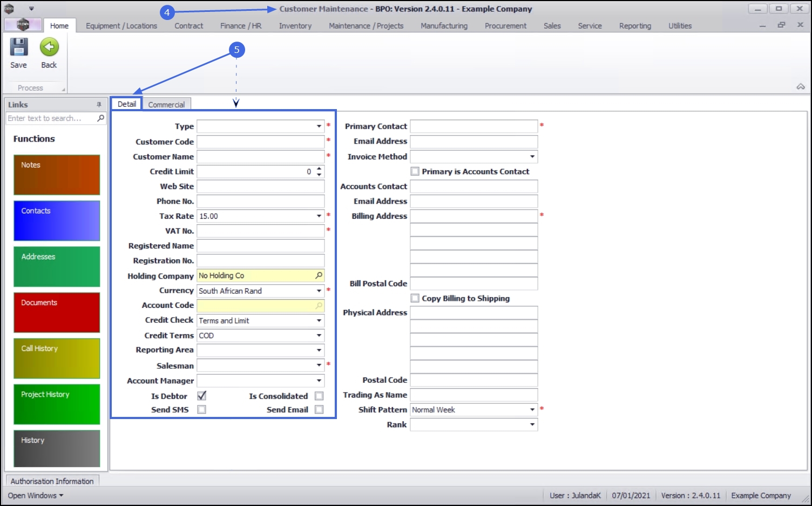Toggle the Send Email checkbox
The width and height of the screenshot is (812, 506).
[319, 409]
